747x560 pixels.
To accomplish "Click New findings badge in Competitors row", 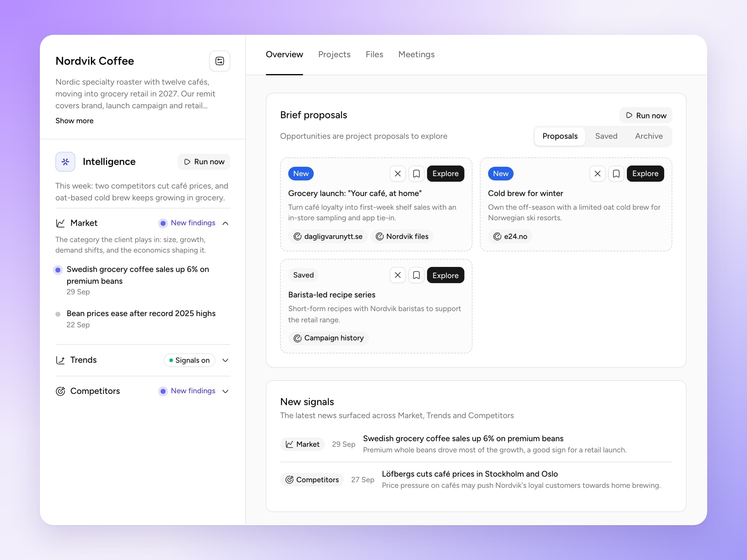I will 187,391.
